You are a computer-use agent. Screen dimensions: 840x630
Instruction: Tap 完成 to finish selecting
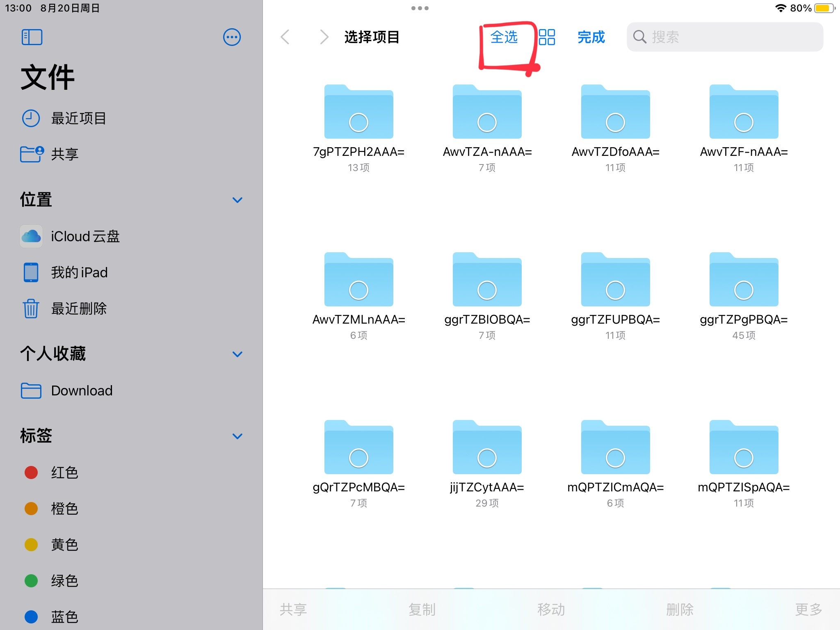point(591,37)
